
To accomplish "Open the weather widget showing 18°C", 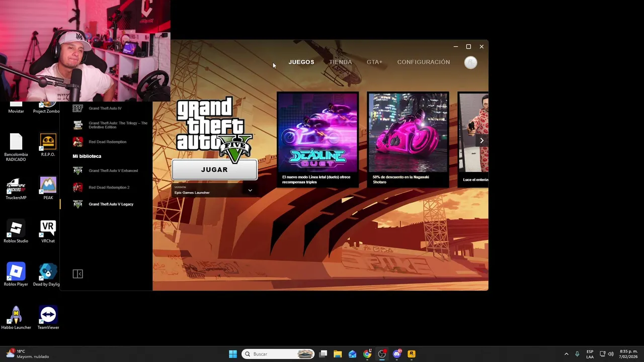I will [27, 354].
